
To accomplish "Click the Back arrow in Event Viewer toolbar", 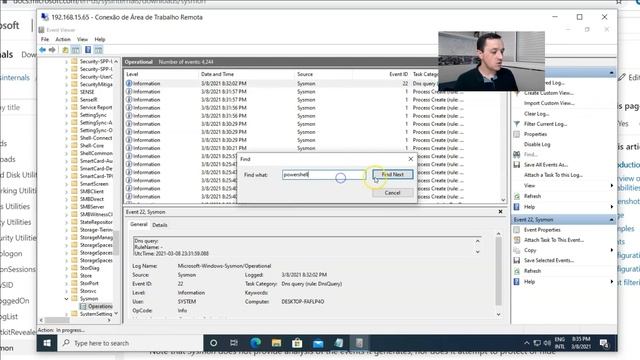I will (42, 50).
